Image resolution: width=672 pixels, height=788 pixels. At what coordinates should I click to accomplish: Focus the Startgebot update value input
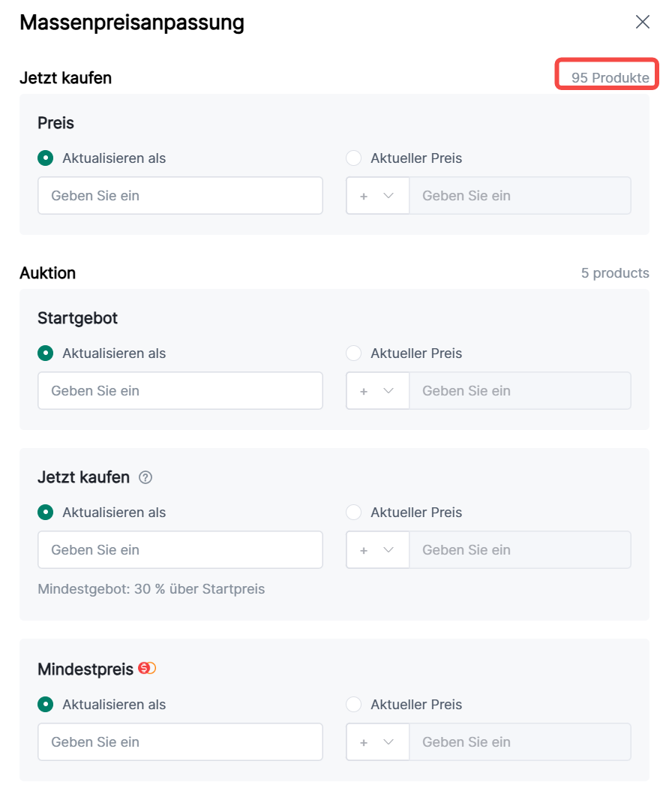click(180, 391)
